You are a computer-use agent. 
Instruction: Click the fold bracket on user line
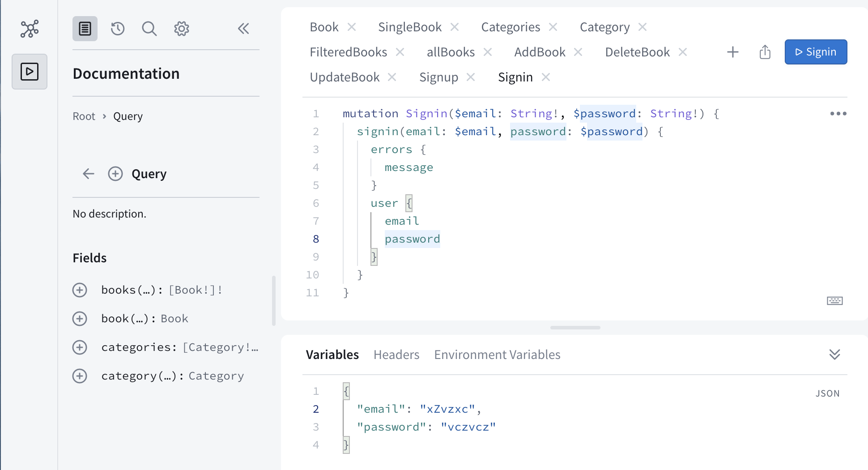tap(409, 203)
